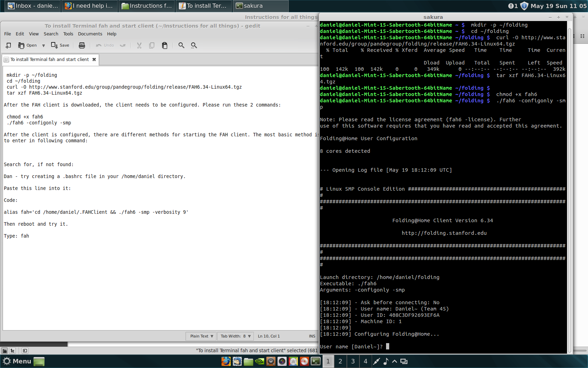Click the Open file button

pos(27,45)
